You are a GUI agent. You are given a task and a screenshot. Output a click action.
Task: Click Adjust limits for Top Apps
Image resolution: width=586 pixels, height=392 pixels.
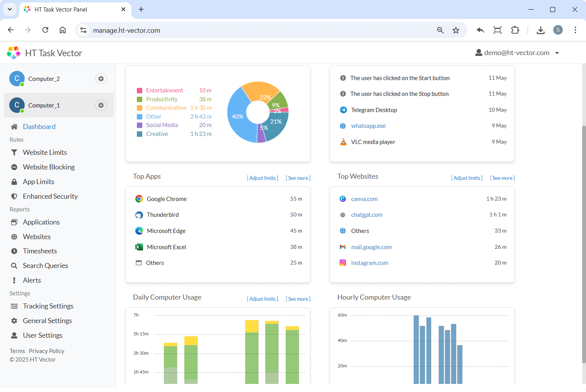(x=262, y=178)
